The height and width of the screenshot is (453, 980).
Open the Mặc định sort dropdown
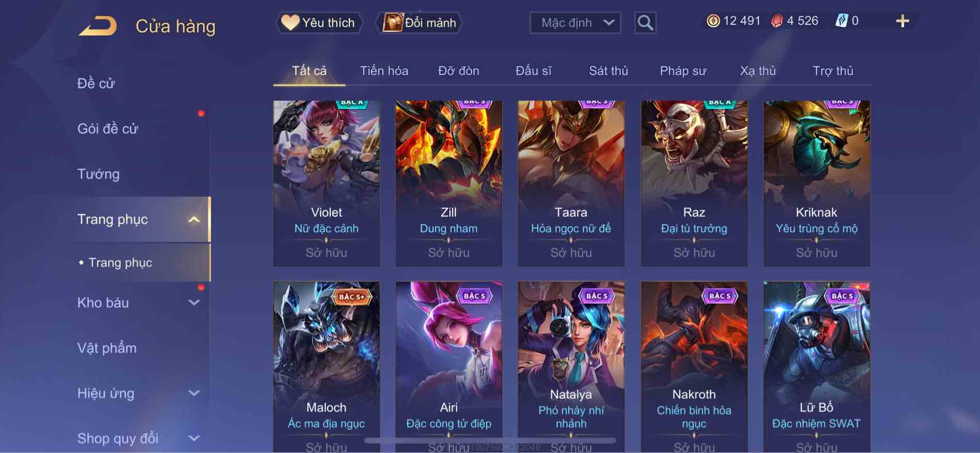[575, 23]
